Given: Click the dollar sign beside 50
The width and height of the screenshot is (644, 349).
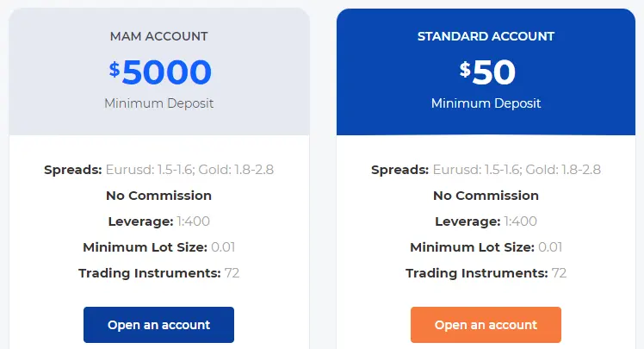Looking at the screenshot, I should tap(465, 69).
